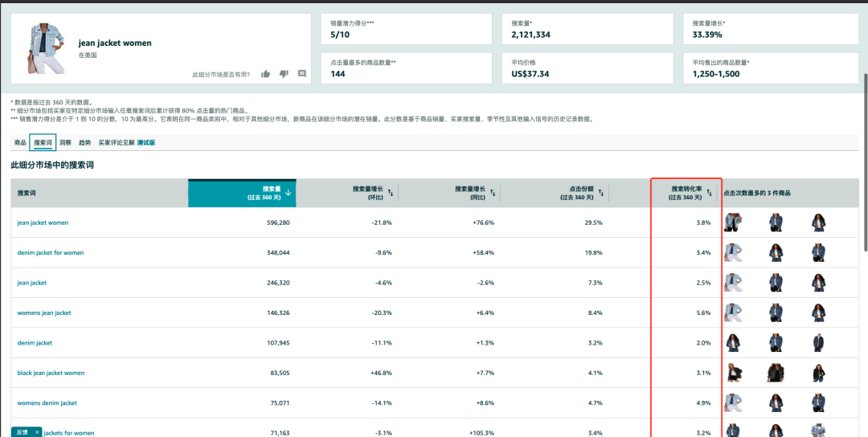The height and width of the screenshot is (437, 868).
Task: Open the 'denim jacket for women' search term link
Action: pyautogui.click(x=51, y=253)
